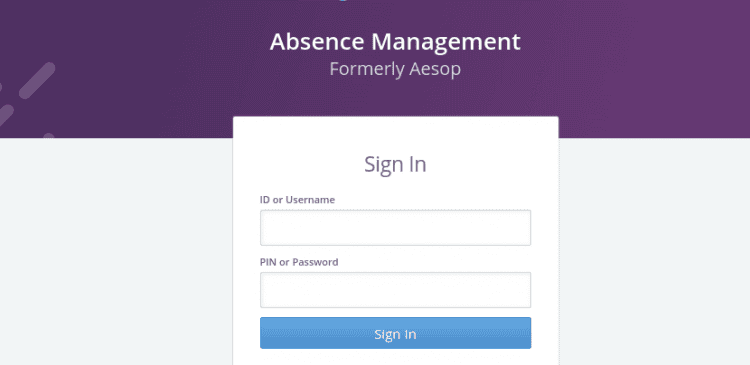Submit with the blue Sign In button
Screen dimensions: 750x365
coord(395,333)
